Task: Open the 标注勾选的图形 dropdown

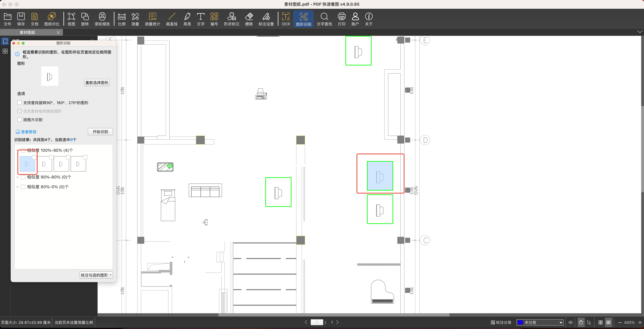Action: [x=96, y=275]
